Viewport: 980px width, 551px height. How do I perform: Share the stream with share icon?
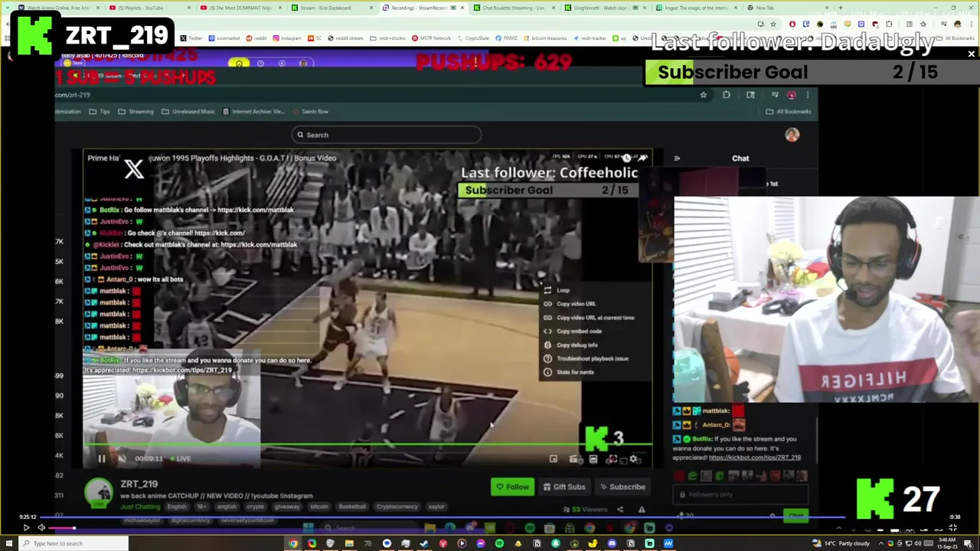pos(620,510)
